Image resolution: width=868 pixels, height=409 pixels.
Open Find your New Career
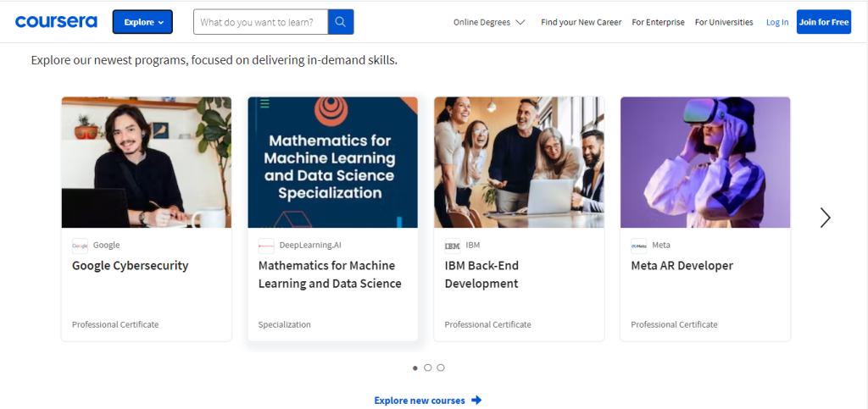[x=581, y=22]
